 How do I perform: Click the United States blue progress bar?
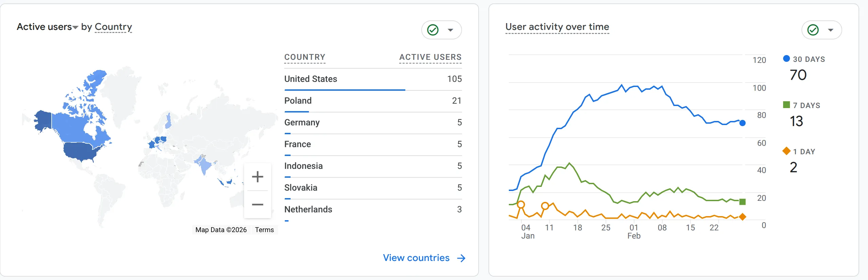tap(345, 90)
